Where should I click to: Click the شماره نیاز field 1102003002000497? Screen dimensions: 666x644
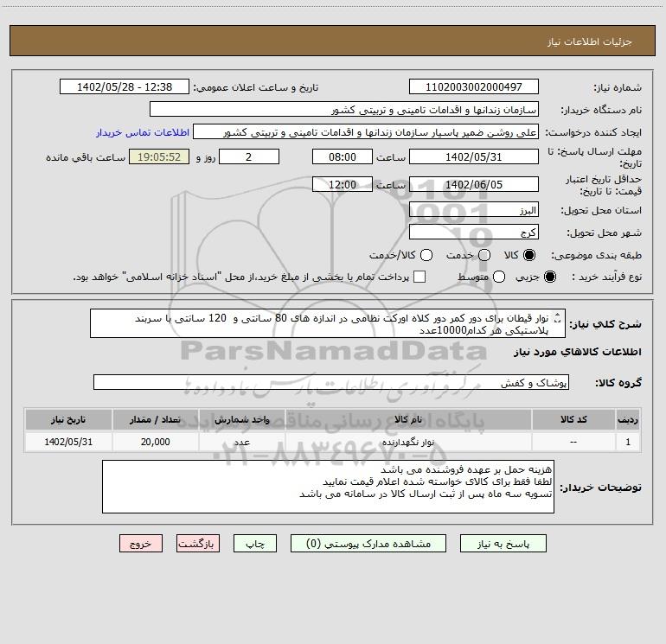coord(474,86)
